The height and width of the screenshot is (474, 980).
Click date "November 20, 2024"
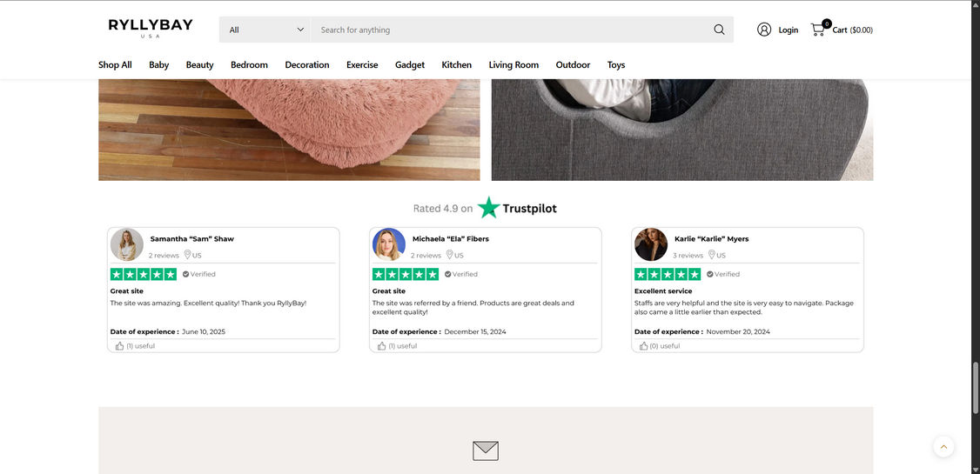pyautogui.click(x=738, y=331)
